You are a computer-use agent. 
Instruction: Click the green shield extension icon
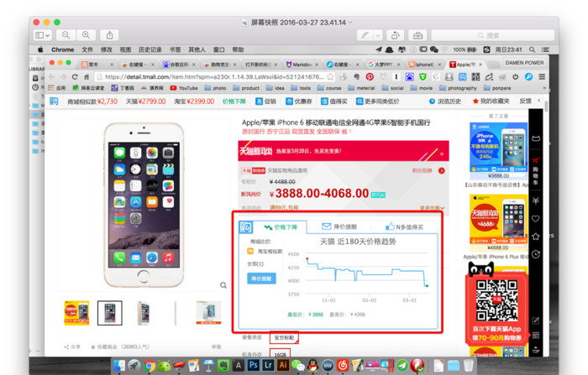tap(423, 77)
